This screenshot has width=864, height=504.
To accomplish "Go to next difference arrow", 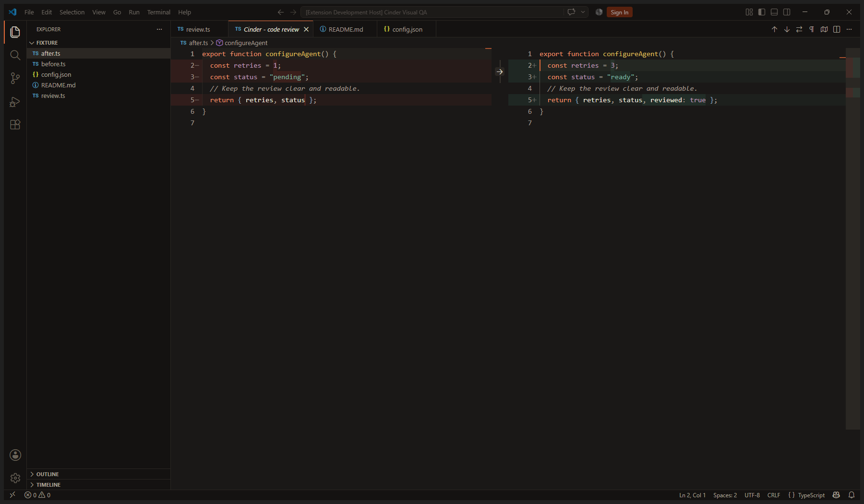I will click(787, 29).
